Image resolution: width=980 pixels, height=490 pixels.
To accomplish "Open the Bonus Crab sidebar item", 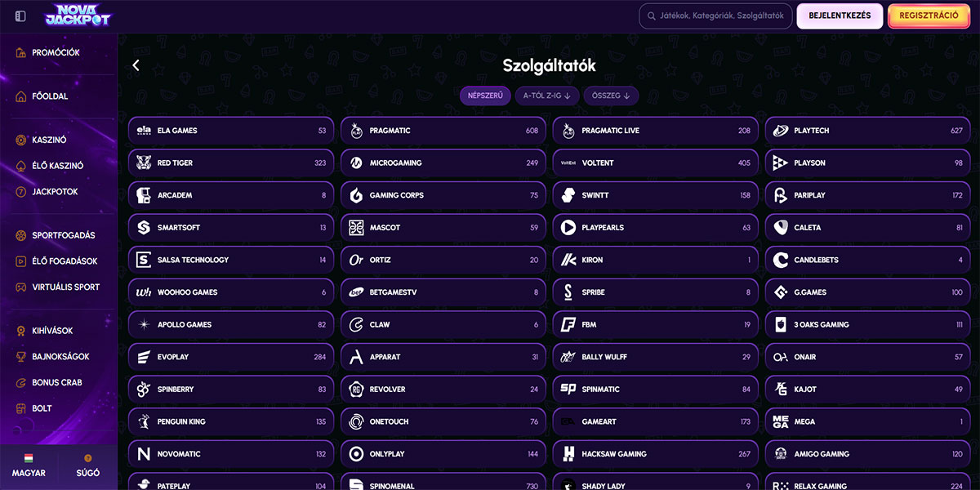I will click(56, 382).
